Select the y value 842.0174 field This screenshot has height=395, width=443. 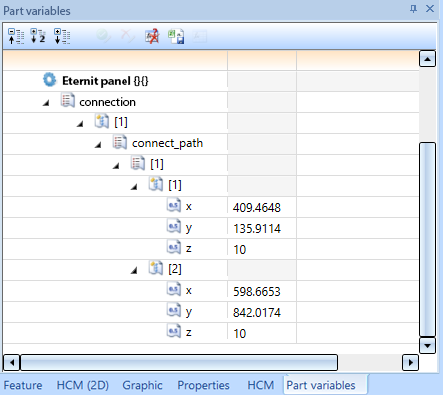[262, 312]
